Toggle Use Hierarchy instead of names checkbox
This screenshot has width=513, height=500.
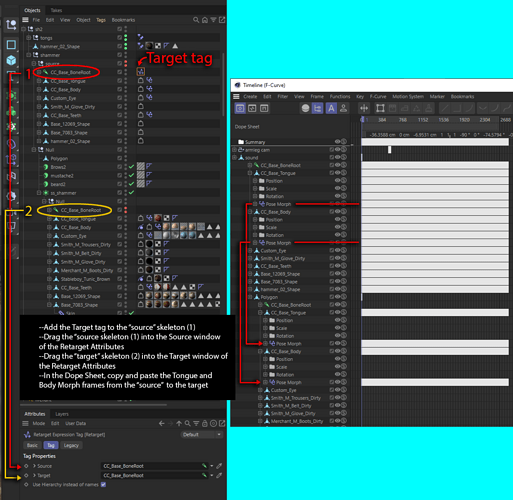103,485
